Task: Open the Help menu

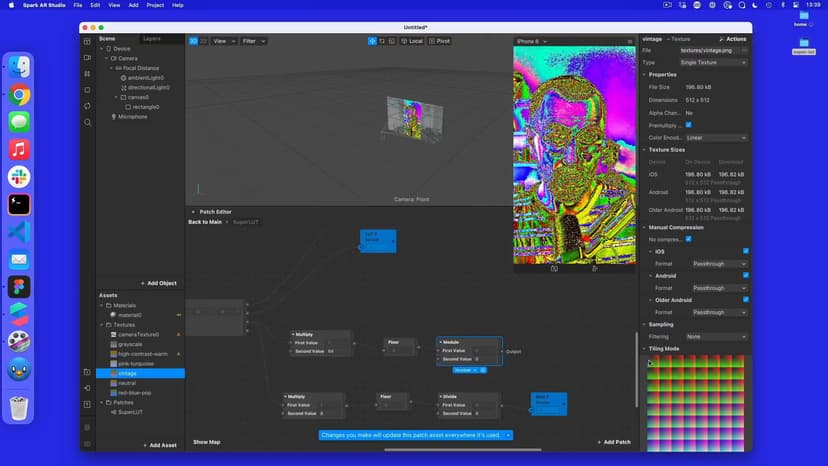Action: (x=178, y=5)
